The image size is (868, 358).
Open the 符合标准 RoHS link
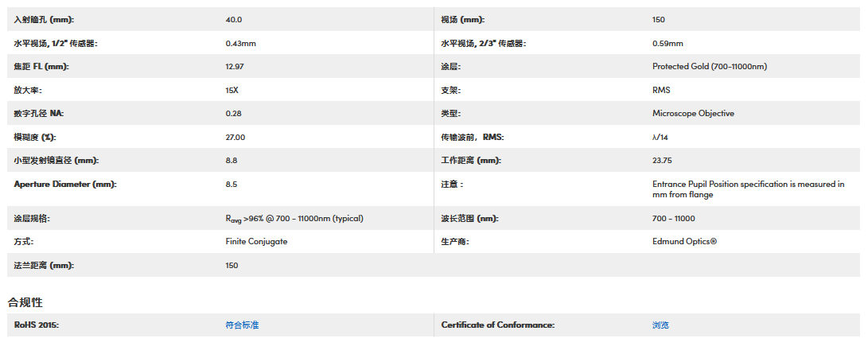[242, 325]
